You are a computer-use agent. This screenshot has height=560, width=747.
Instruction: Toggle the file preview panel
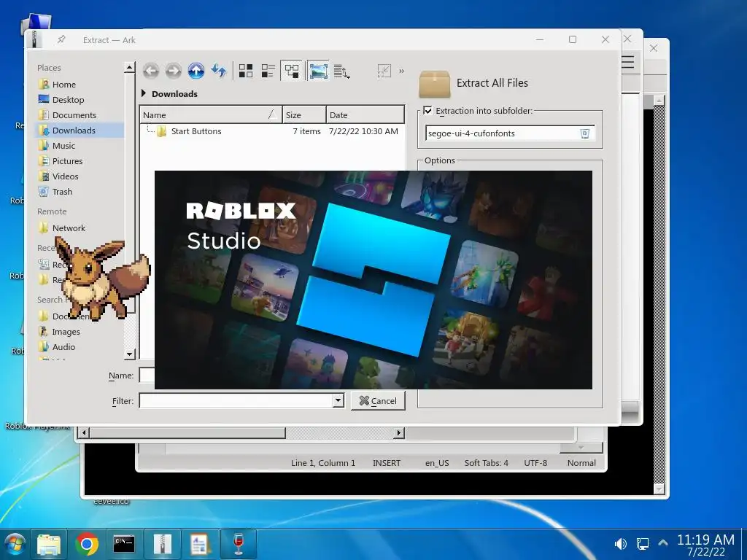pyautogui.click(x=318, y=71)
